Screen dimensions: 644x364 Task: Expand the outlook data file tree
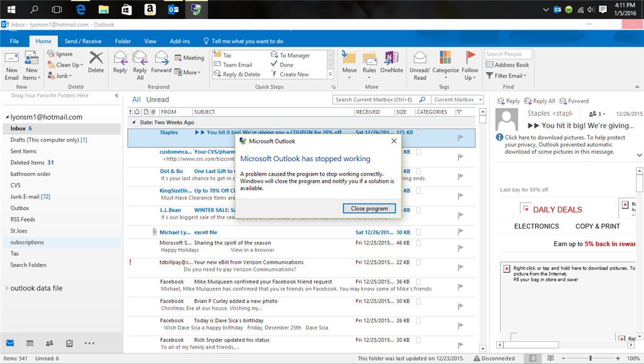[7, 288]
